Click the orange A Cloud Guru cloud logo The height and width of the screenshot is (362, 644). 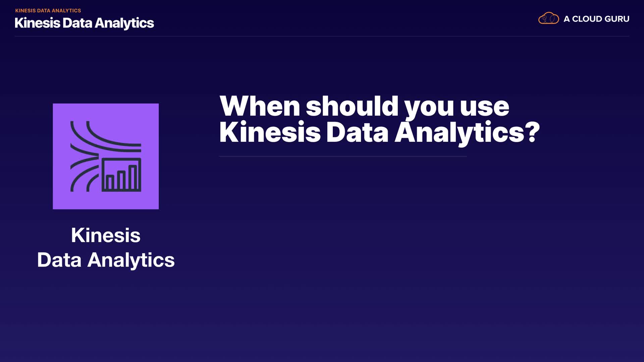point(548,18)
